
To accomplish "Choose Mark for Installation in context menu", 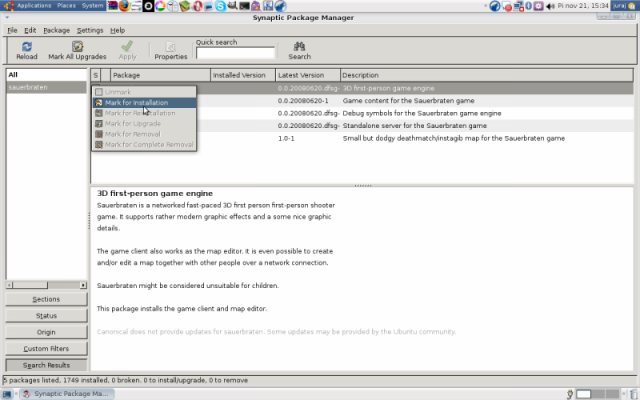I will pos(144,102).
